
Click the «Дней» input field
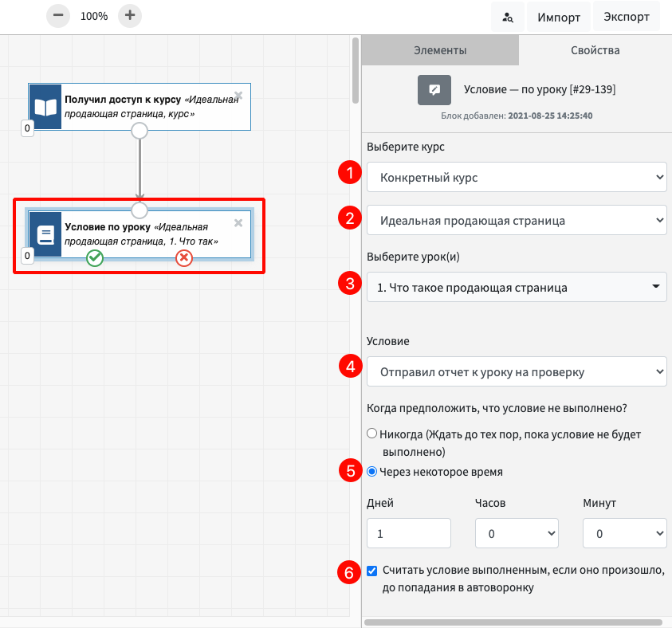[x=409, y=533]
